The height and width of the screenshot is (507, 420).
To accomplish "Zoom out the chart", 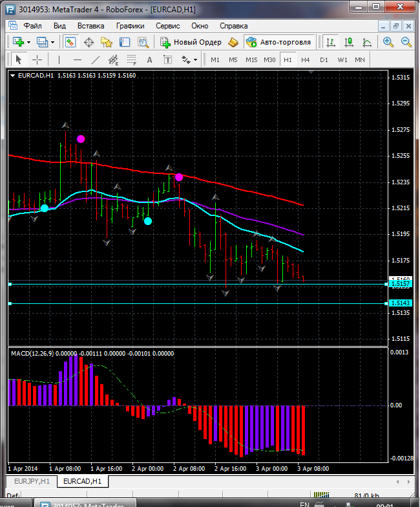I will (406, 42).
